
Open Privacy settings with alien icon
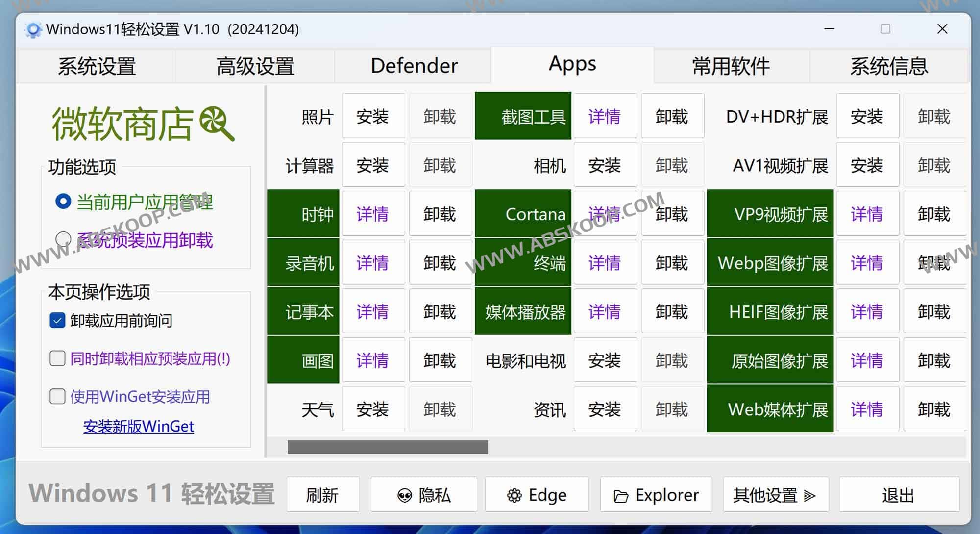coord(424,495)
